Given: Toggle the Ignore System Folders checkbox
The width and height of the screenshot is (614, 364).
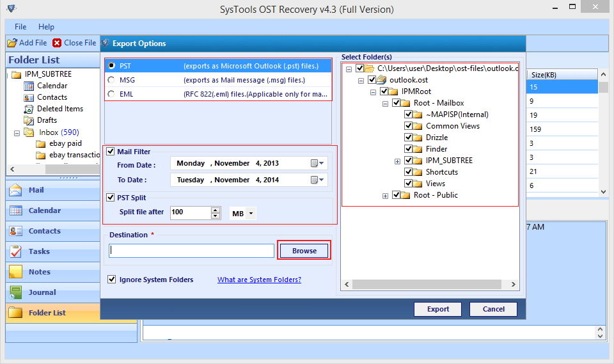Looking at the screenshot, I should (x=112, y=280).
